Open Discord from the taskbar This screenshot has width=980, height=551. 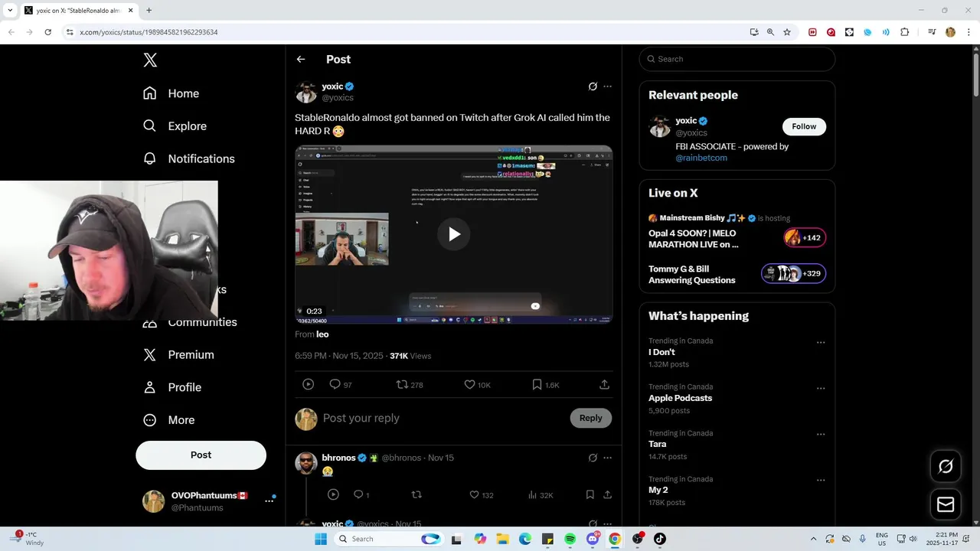coord(593,539)
